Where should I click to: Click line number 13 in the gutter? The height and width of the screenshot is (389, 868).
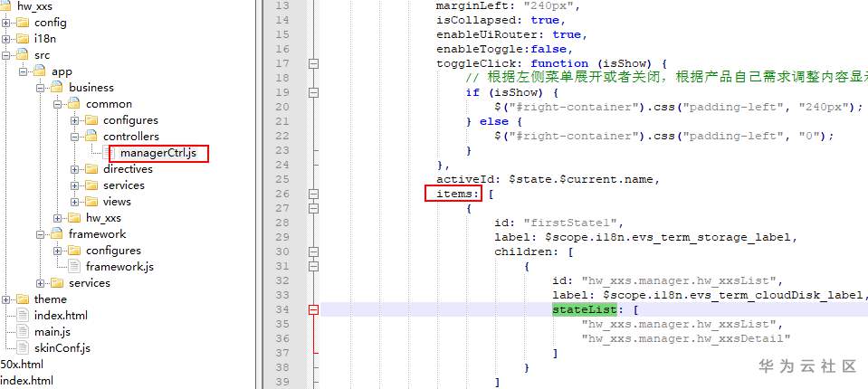click(x=282, y=6)
